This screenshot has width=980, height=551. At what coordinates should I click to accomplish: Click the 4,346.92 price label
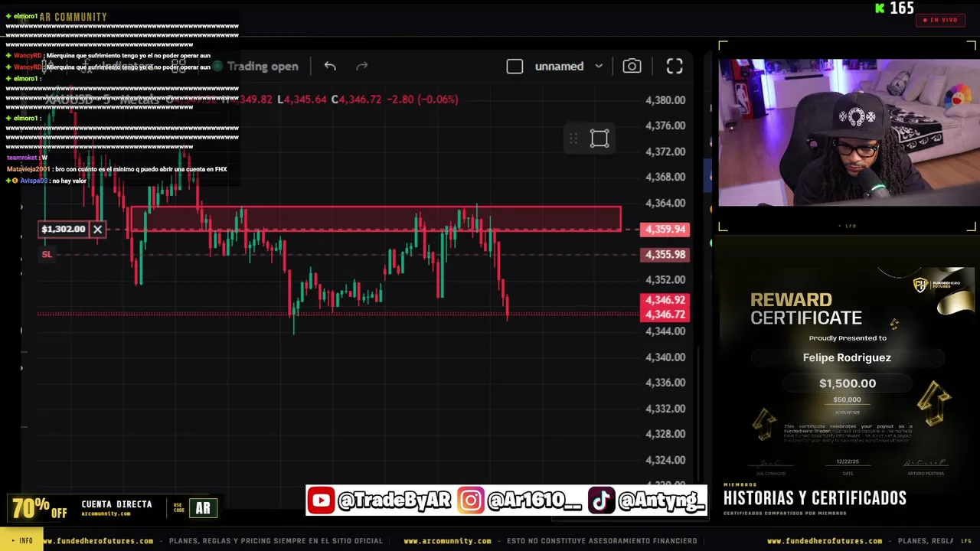(x=665, y=300)
